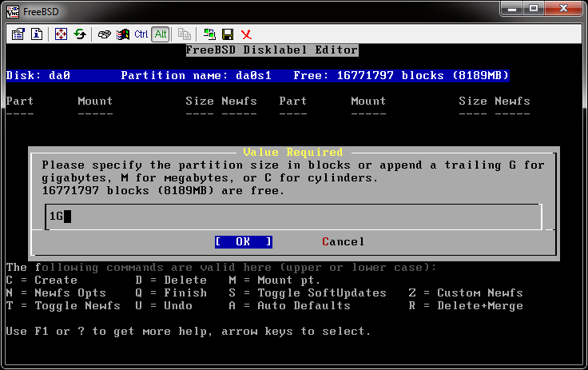The width and height of the screenshot is (588, 370).
Task: Toggle the Alt key state
Action: [x=161, y=34]
